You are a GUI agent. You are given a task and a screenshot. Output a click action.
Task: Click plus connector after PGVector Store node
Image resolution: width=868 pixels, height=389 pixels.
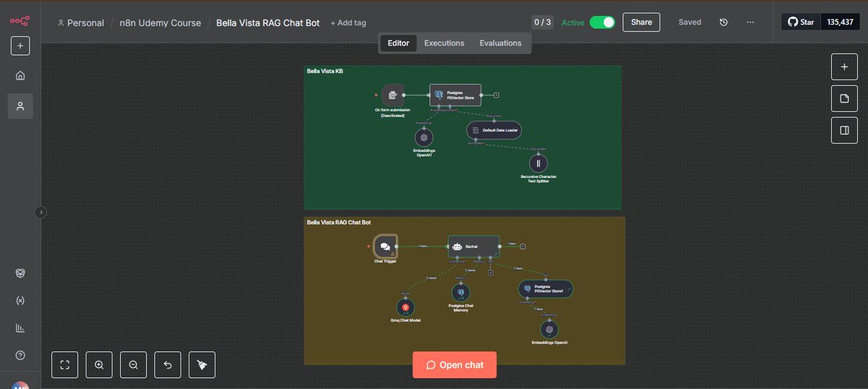pyautogui.click(x=497, y=95)
